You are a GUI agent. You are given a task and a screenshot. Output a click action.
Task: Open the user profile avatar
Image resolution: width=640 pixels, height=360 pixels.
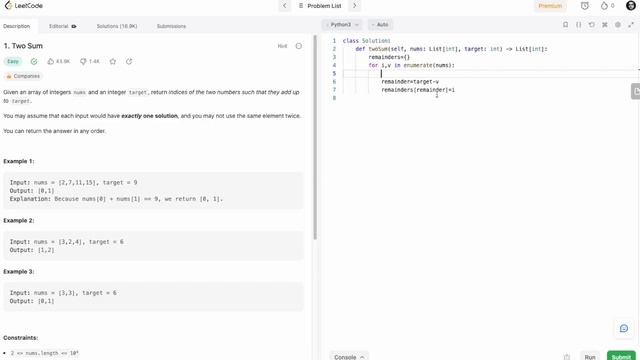pyautogui.click(x=631, y=6)
